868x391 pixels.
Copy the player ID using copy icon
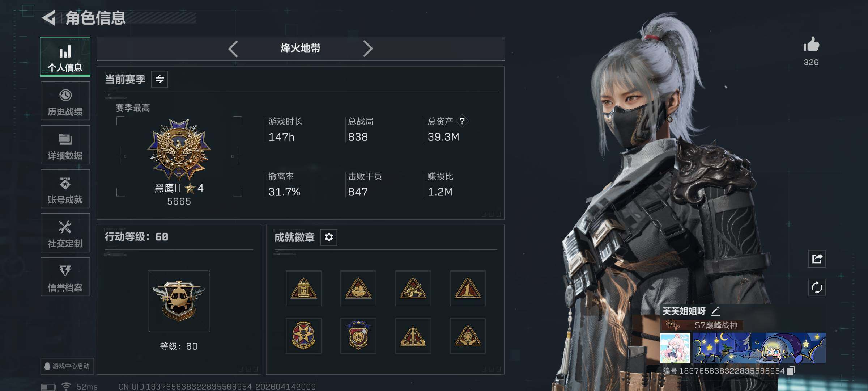pyautogui.click(x=791, y=371)
